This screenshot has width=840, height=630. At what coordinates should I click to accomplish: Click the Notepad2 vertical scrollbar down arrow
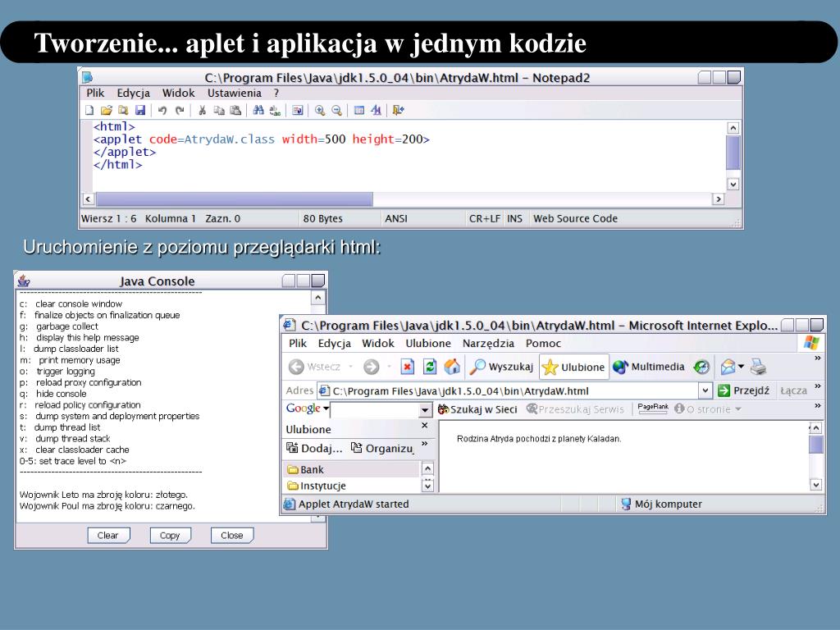(733, 184)
